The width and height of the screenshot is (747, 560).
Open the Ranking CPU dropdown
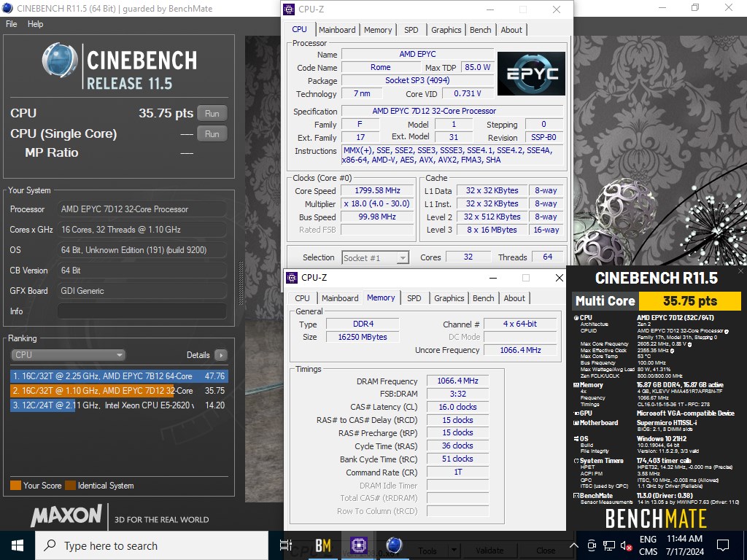point(68,355)
